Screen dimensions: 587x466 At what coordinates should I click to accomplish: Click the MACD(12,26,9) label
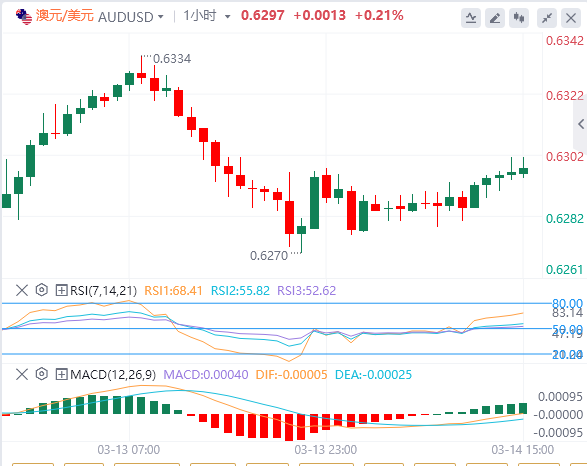point(113,374)
